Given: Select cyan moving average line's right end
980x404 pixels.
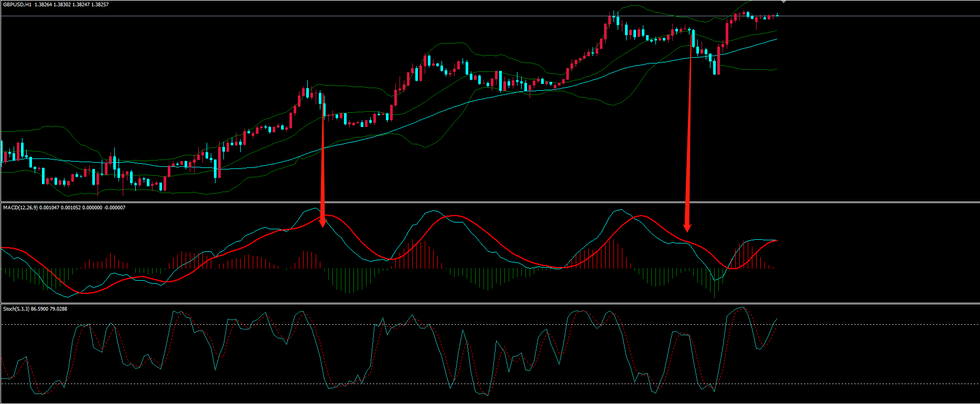Looking at the screenshot, I should [x=776, y=39].
